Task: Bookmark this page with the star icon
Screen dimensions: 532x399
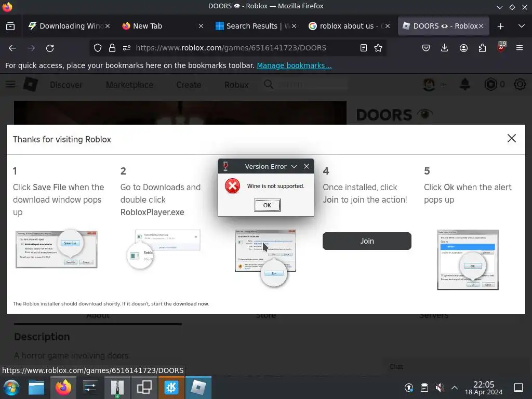Action: 378,48
